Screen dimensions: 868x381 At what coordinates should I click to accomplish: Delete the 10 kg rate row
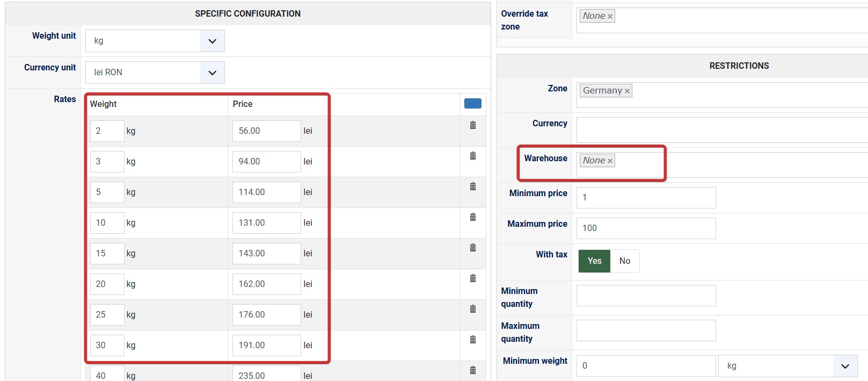coord(473,217)
